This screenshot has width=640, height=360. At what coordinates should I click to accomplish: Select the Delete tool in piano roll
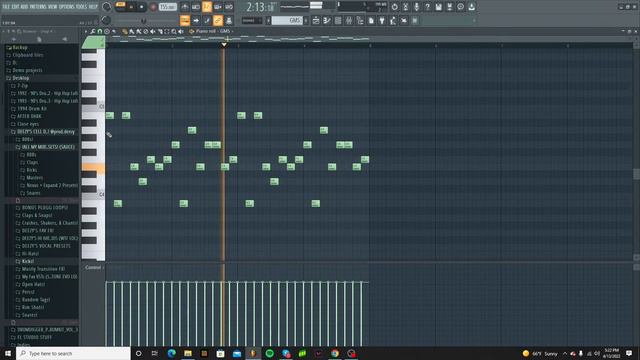(x=146, y=31)
